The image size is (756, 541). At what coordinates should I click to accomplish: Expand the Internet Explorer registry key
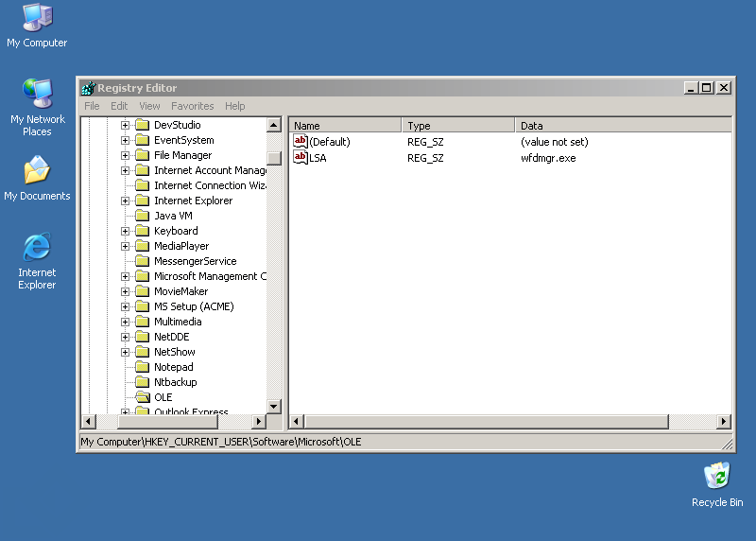pyautogui.click(x=125, y=201)
